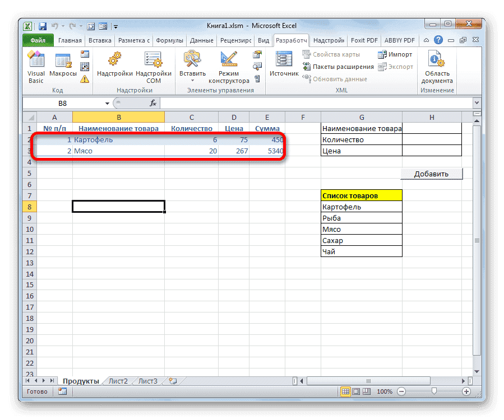504x420 pixels.
Task: Click the Insert Function (fx) button
Action: tap(154, 102)
